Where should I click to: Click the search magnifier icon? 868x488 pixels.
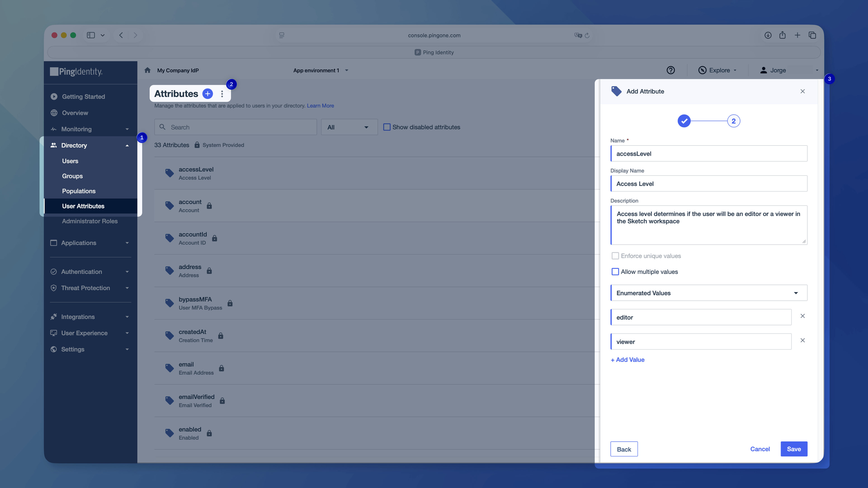pyautogui.click(x=163, y=127)
